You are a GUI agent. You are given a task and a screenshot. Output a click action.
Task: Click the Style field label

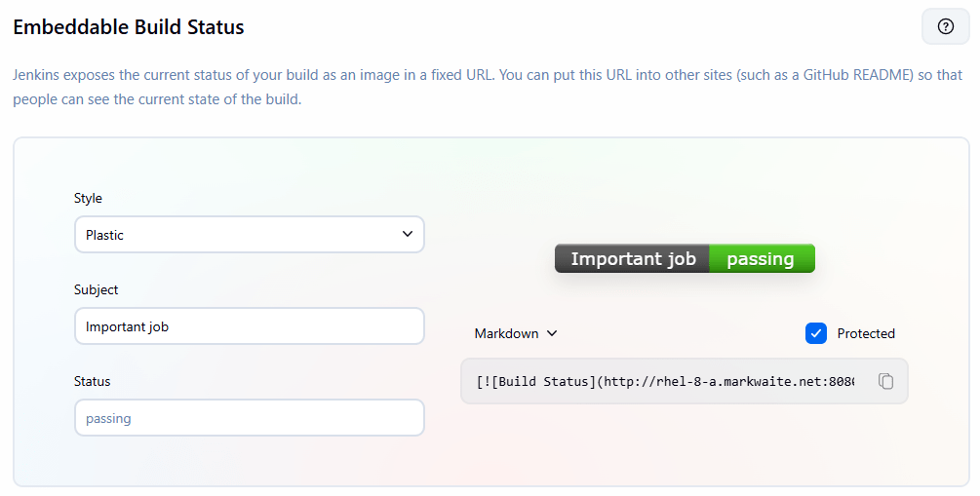tap(88, 198)
